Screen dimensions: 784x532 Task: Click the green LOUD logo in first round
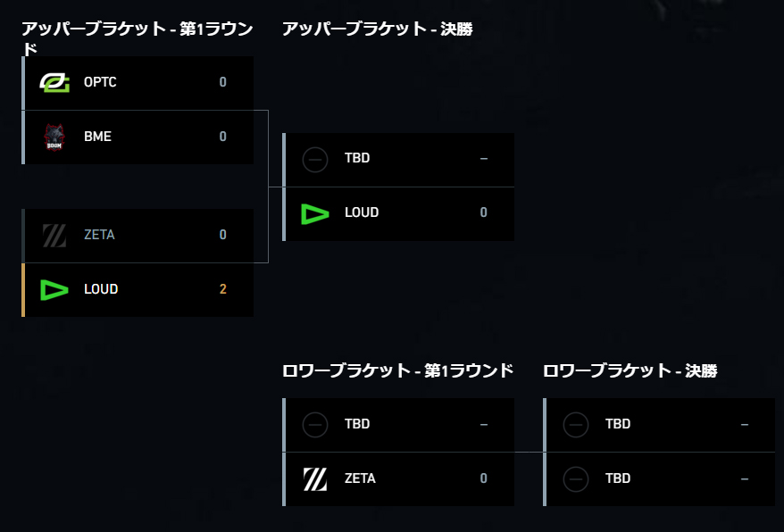[54, 290]
